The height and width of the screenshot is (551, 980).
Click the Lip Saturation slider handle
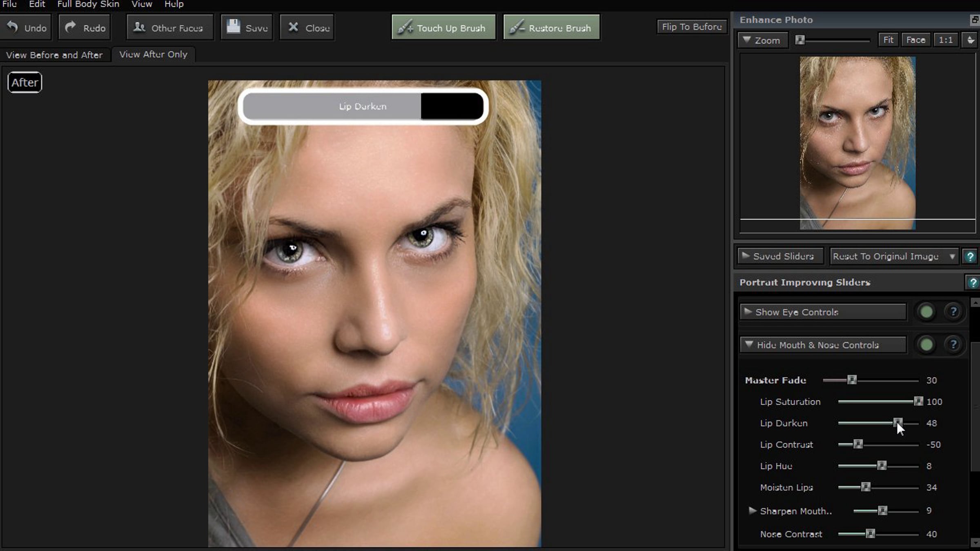pyautogui.click(x=918, y=402)
